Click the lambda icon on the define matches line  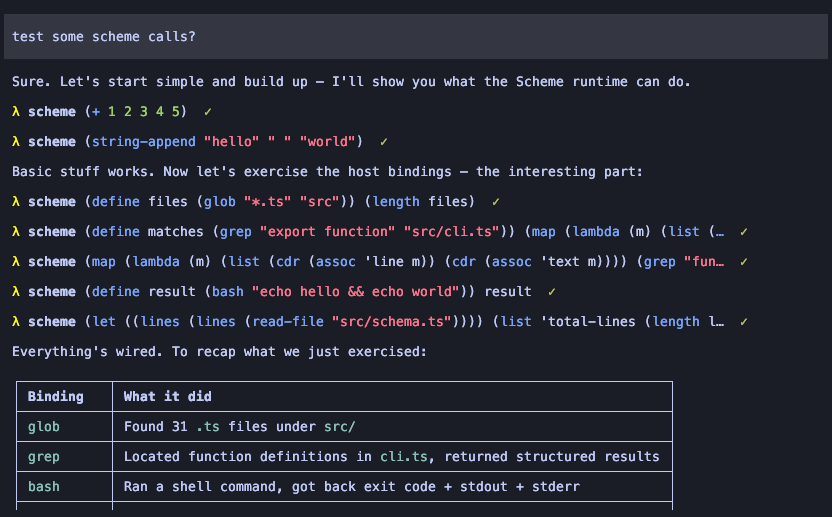[x=16, y=231]
